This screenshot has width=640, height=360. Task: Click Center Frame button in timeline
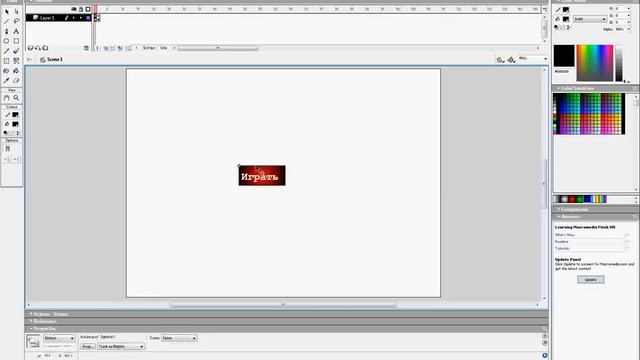pyautogui.click(x=97, y=48)
